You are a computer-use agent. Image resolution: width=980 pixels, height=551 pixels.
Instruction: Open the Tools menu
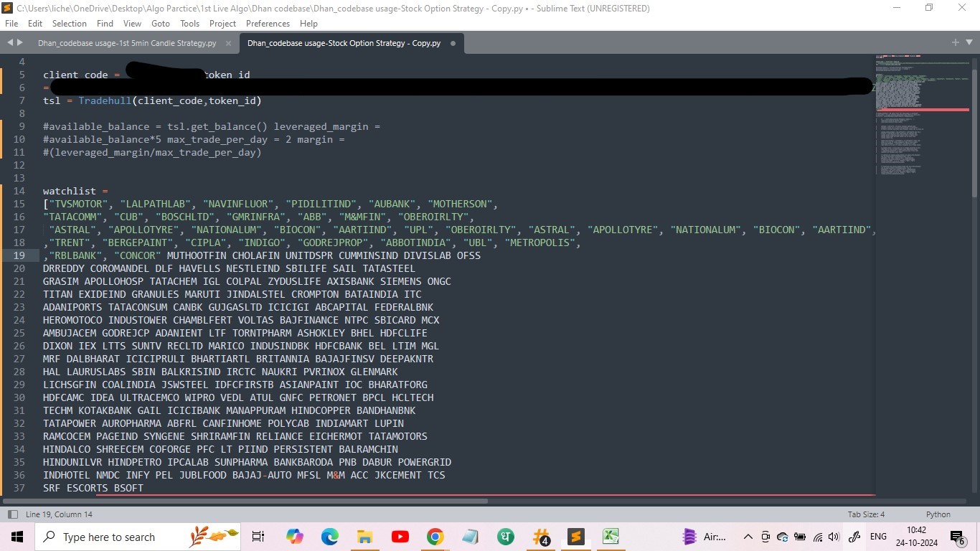pos(189,24)
